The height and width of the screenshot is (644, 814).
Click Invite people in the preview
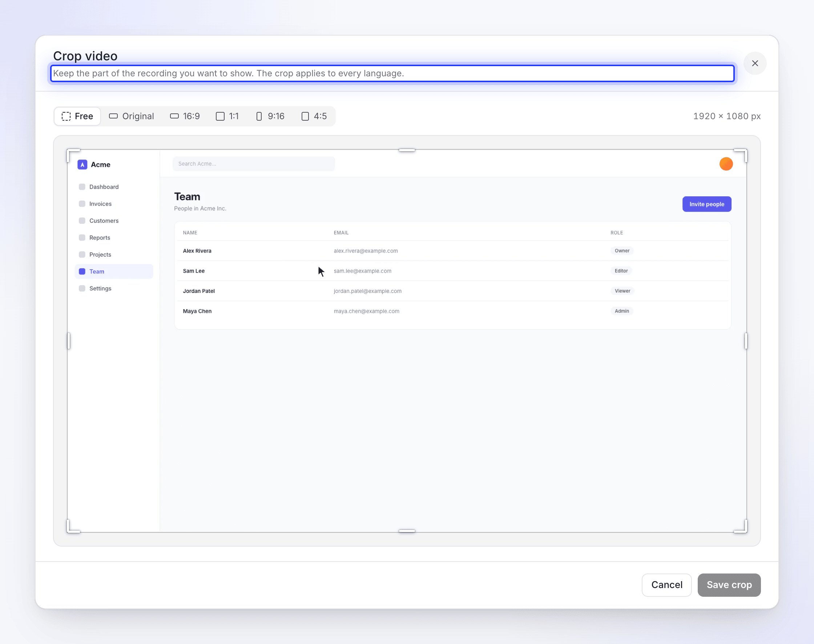pyautogui.click(x=706, y=204)
